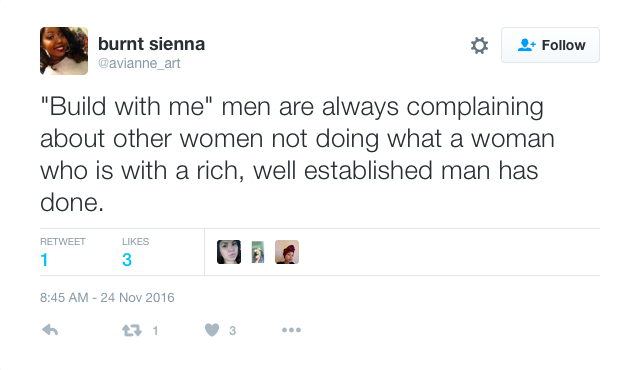
Task: Click the gray retweet count beside arrows
Action: [x=155, y=331]
